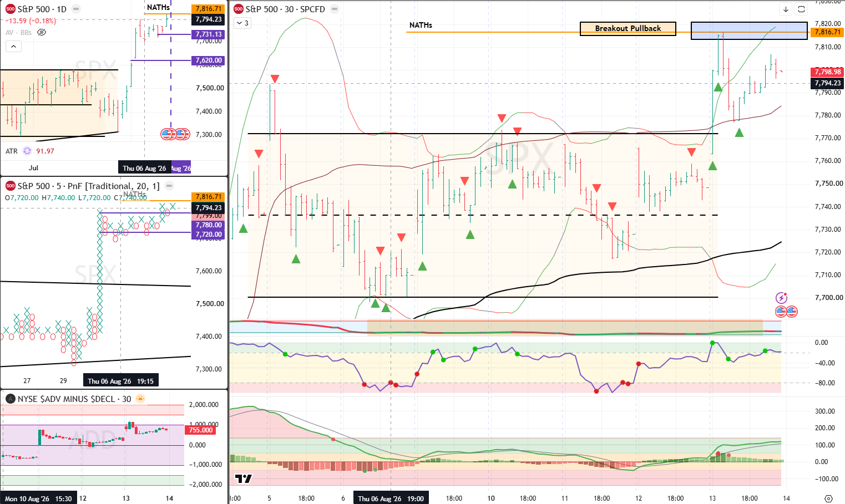Toggle visibility eye for AV - BBs indicator
845x504 pixels.
click(x=42, y=32)
